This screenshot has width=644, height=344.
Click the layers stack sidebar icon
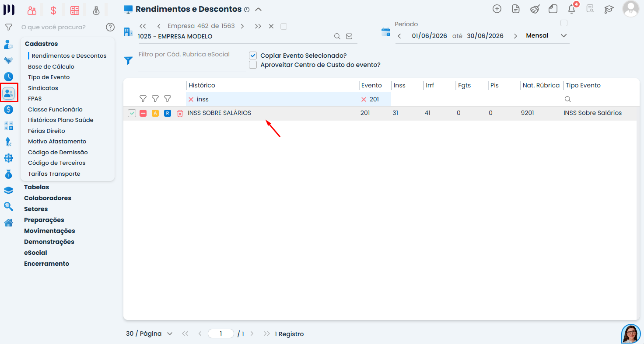[8, 190]
